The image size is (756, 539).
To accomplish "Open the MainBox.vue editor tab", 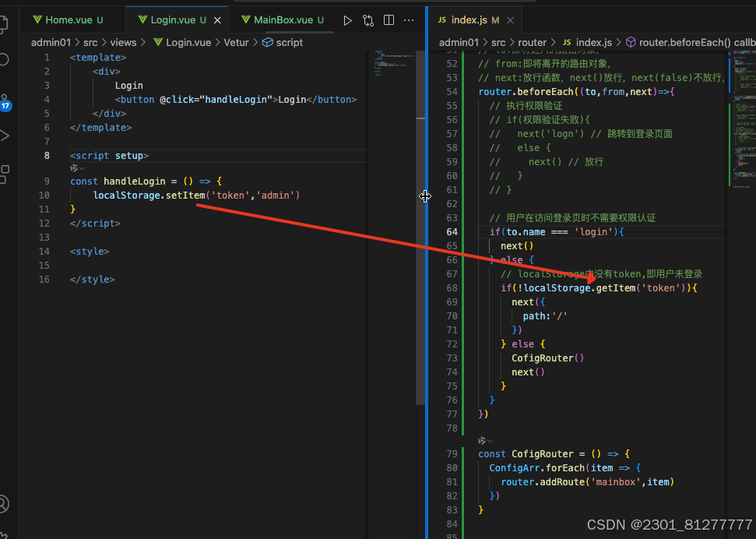I will tap(283, 19).
